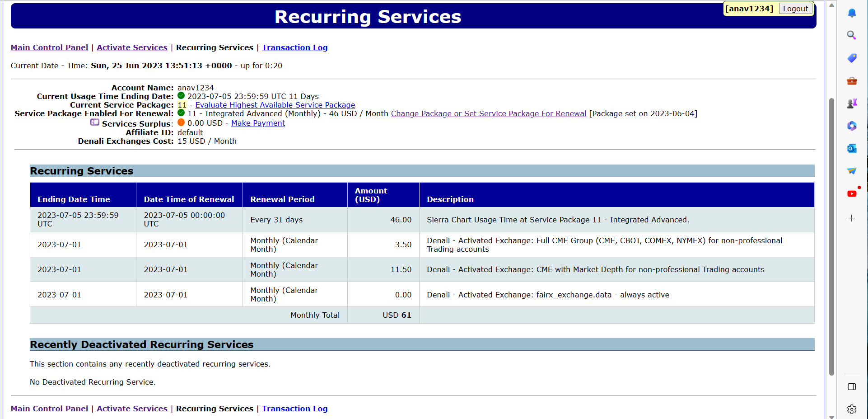
Task: Click the plus icon to customize sidebar
Action: (x=852, y=218)
